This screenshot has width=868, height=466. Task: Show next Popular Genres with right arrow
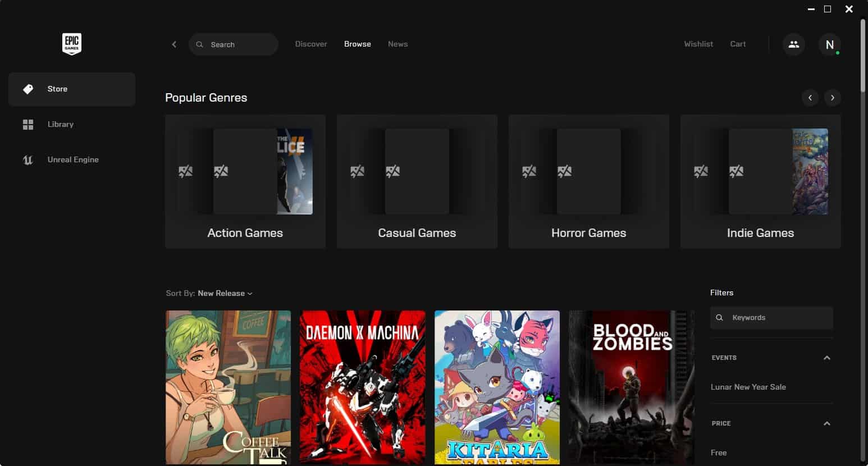coord(833,98)
